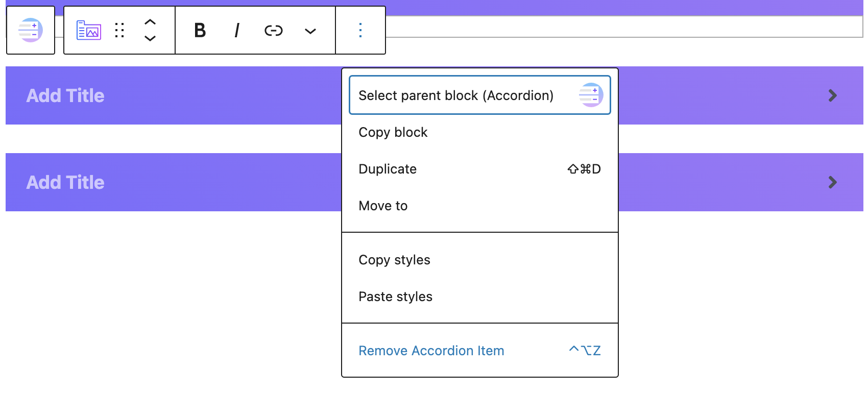Duplicate the accordion item
The width and height of the screenshot is (868, 393).
pyautogui.click(x=480, y=169)
